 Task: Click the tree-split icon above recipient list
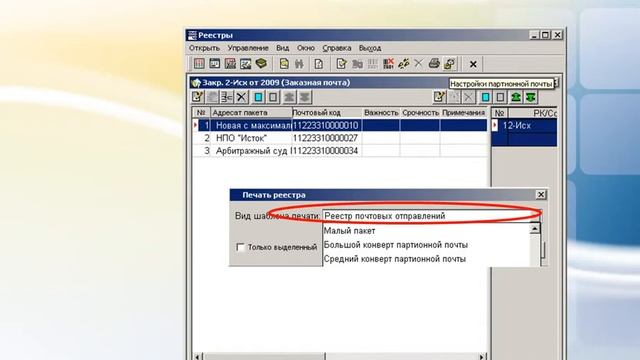[x=227, y=97]
